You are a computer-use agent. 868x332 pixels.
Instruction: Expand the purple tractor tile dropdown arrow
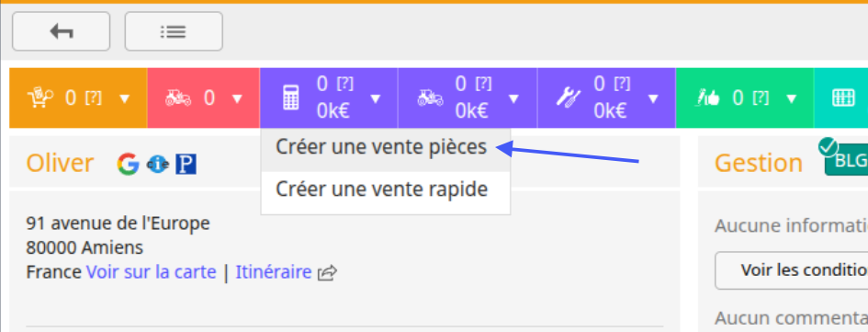point(513,98)
